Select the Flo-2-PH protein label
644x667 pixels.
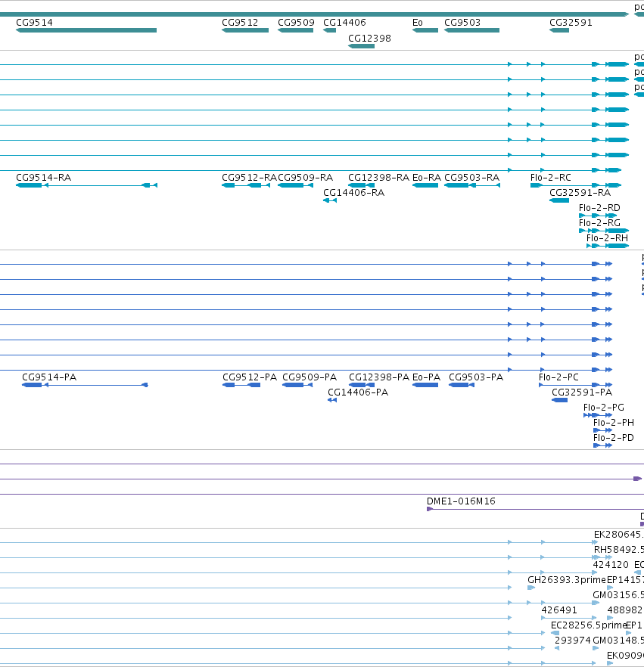(x=614, y=423)
